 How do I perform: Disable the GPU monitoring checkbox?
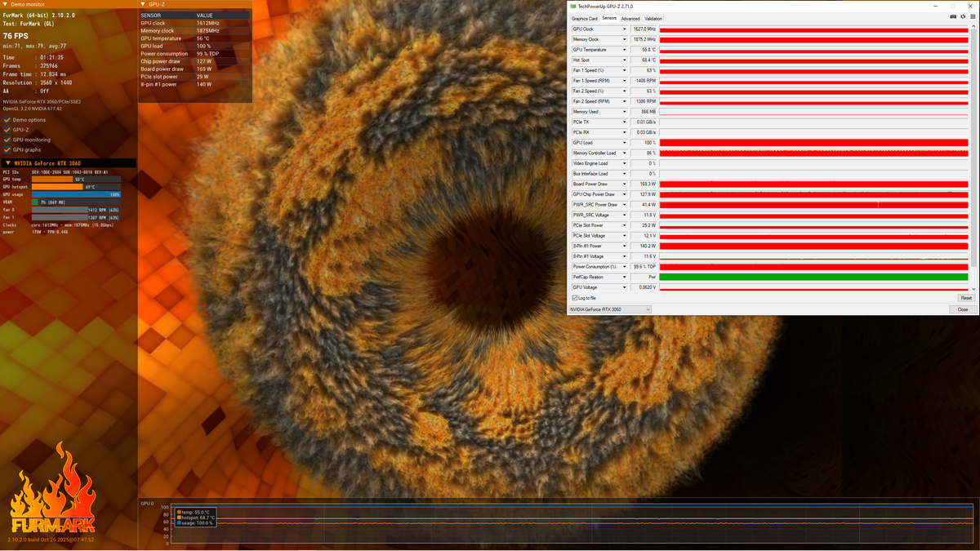coord(7,140)
